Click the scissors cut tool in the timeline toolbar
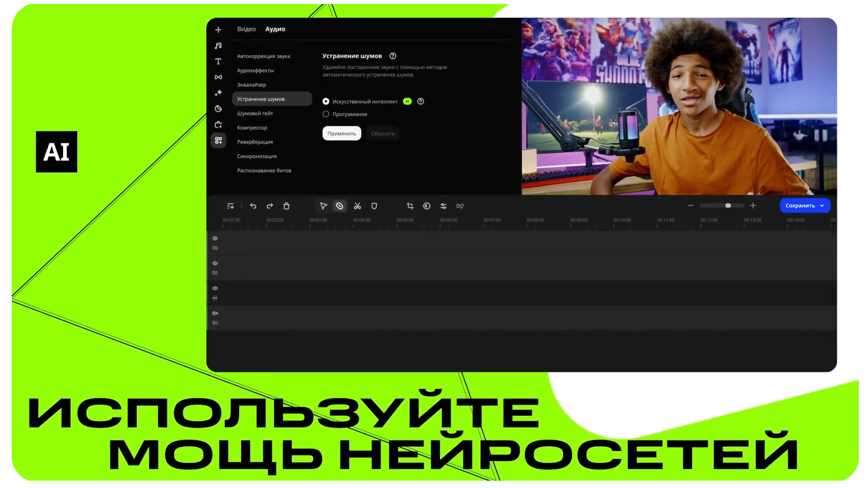Viewport: 868px width, 488px height. (357, 206)
